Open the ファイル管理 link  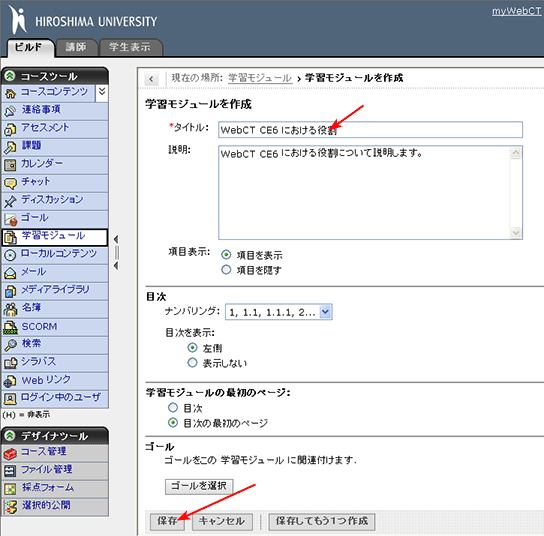coord(47,469)
